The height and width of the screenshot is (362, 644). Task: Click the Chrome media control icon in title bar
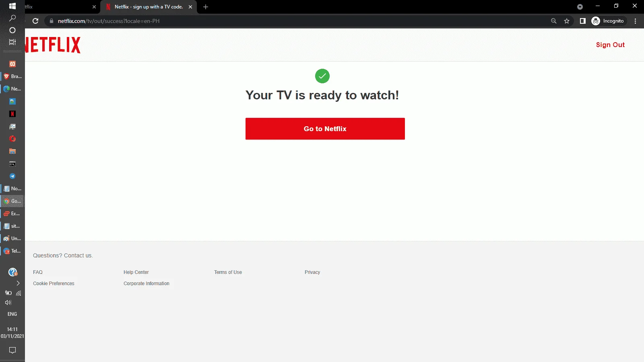click(x=580, y=6)
